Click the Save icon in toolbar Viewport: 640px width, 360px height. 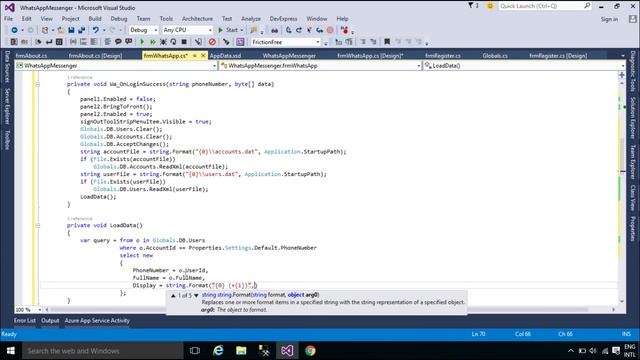click(x=71, y=30)
